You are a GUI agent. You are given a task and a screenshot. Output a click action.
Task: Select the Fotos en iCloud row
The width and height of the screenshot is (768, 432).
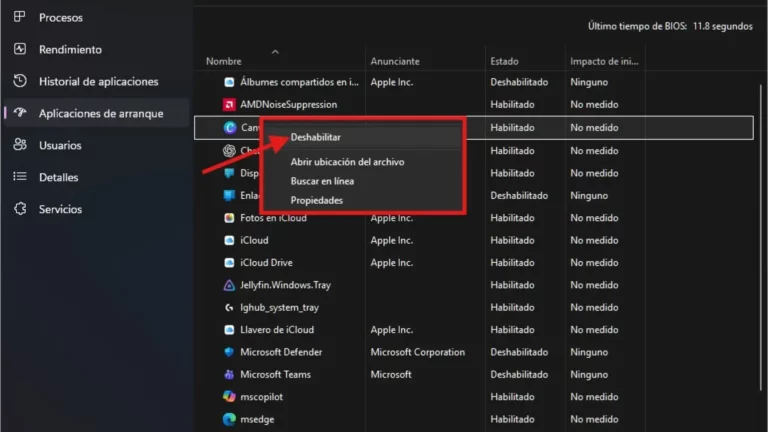(x=273, y=217)
